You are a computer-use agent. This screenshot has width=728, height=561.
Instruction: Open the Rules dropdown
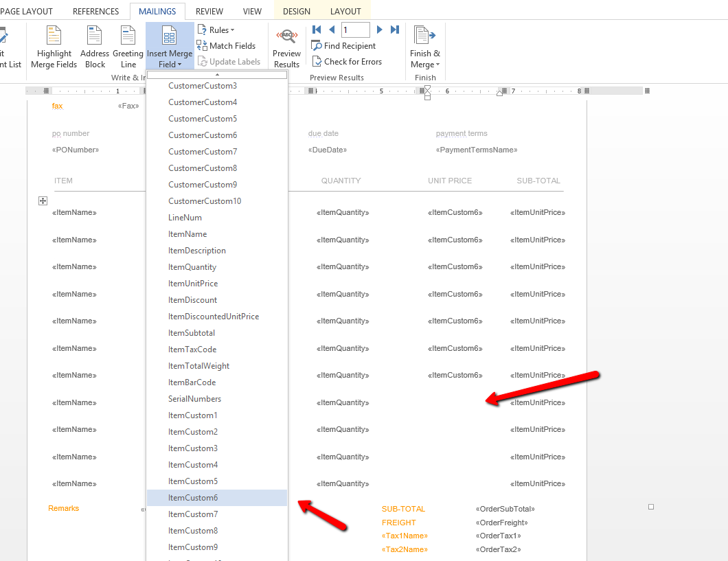[x=216, y=30]
